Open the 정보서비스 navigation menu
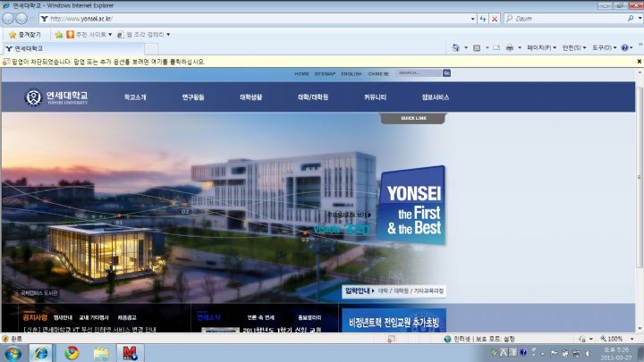 tap(436, 97)
